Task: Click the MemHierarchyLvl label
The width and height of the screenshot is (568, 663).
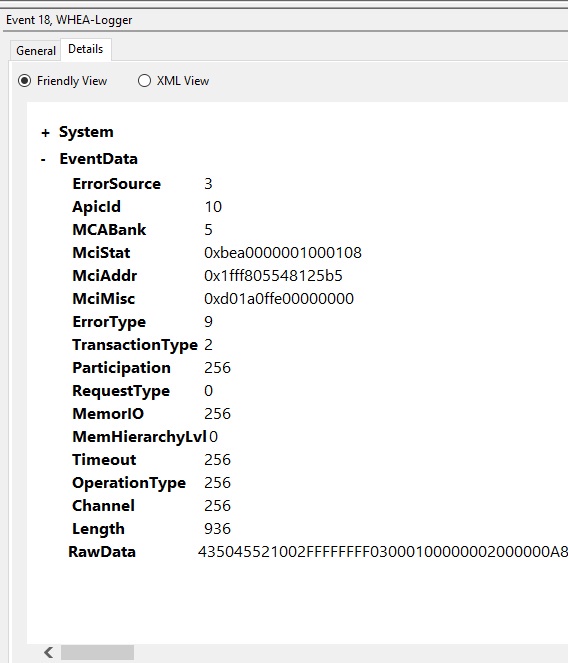Action: tap(139, 437)
